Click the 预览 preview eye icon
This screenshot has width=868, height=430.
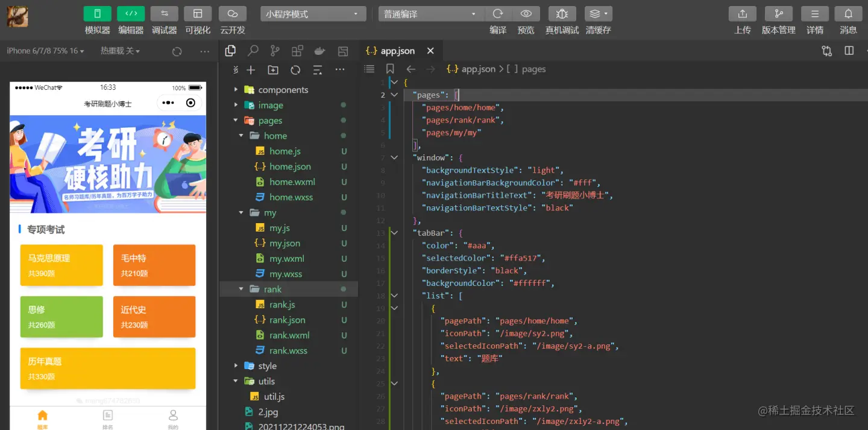point(526,13)
